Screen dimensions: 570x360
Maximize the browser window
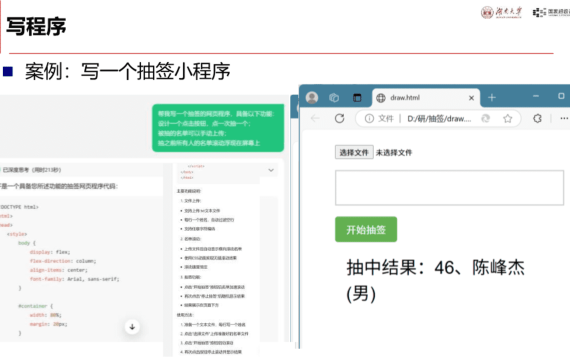561,96
